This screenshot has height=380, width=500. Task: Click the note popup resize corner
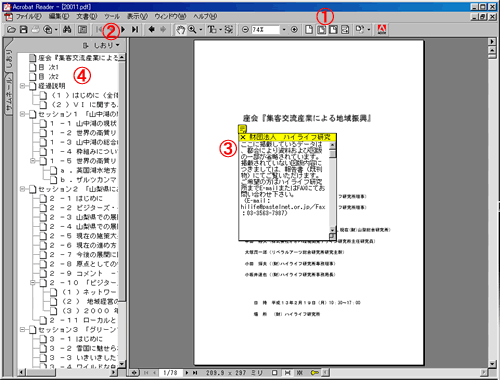pyautogui.click(x=332, y=236)
